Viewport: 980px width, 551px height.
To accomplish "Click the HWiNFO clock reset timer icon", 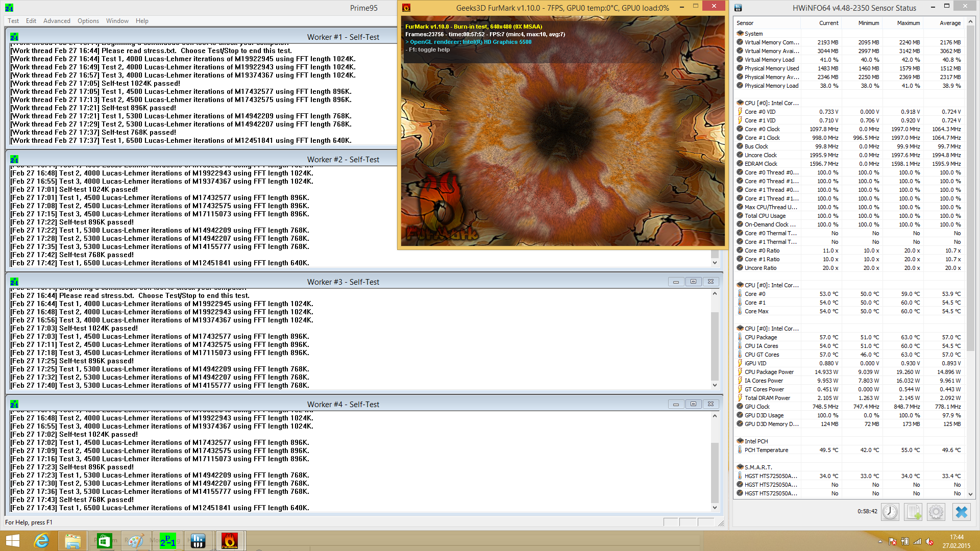I will click(890, 512).
